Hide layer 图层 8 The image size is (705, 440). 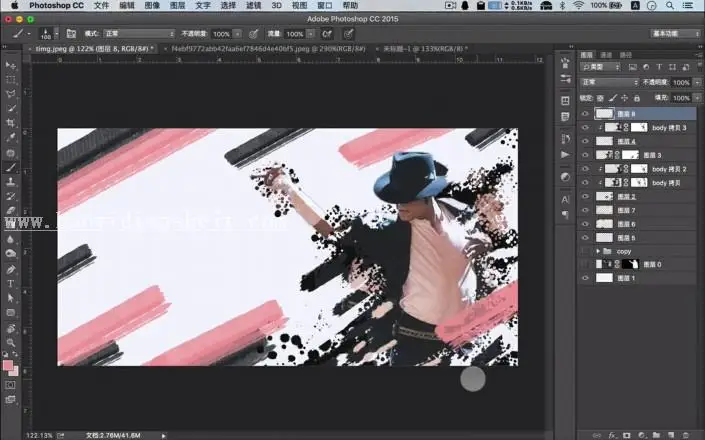point(585,114)
